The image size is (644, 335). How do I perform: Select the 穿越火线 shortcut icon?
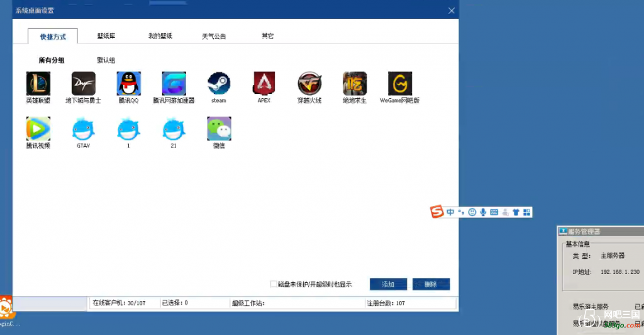coord(309,84)
